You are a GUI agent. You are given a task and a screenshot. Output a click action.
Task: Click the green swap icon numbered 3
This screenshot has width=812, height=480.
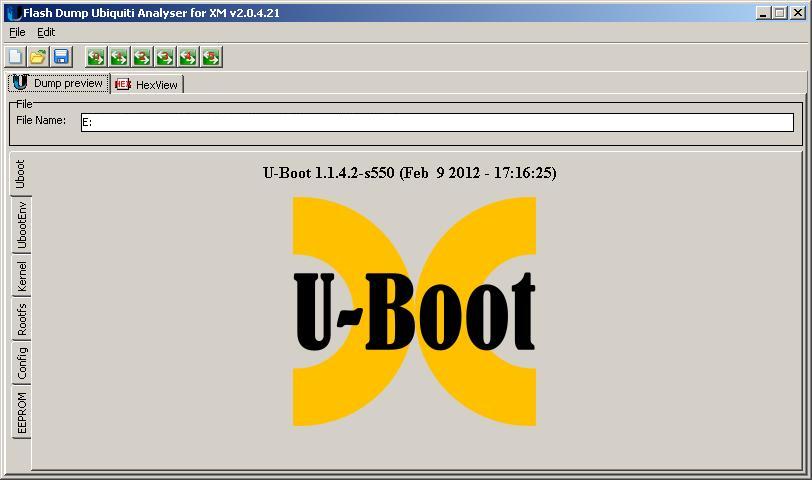[165, 57]
